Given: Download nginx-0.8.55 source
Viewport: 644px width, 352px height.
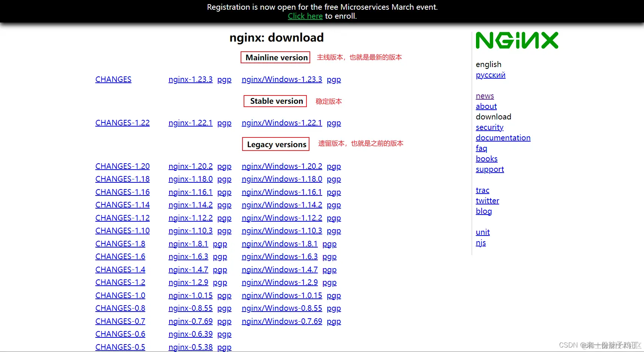Looking at the screenshot, I should [190, 308].
